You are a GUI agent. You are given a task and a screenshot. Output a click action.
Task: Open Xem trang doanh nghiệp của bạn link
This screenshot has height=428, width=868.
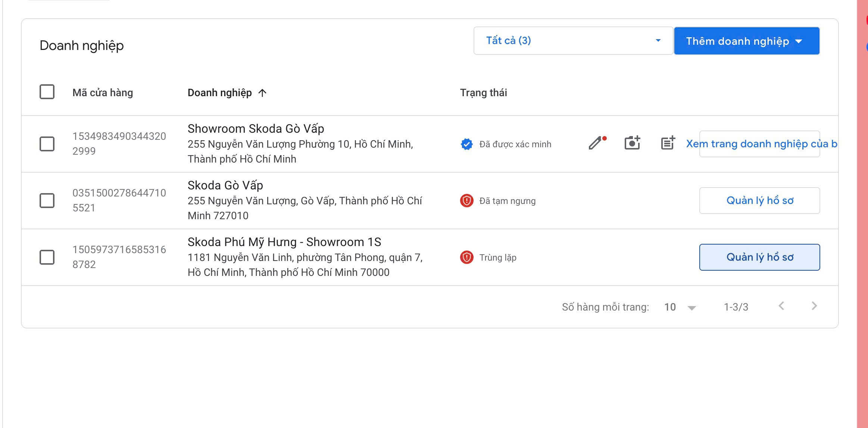(x=759, y=144)
